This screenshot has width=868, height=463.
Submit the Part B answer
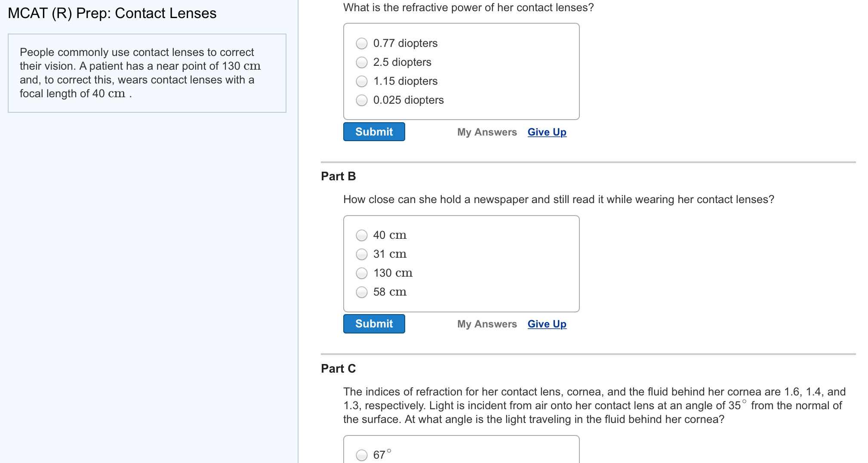coord(374,324)
